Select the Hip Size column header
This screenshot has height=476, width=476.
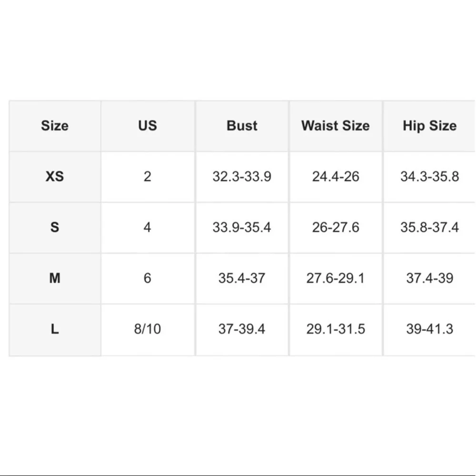click(429, 126)
